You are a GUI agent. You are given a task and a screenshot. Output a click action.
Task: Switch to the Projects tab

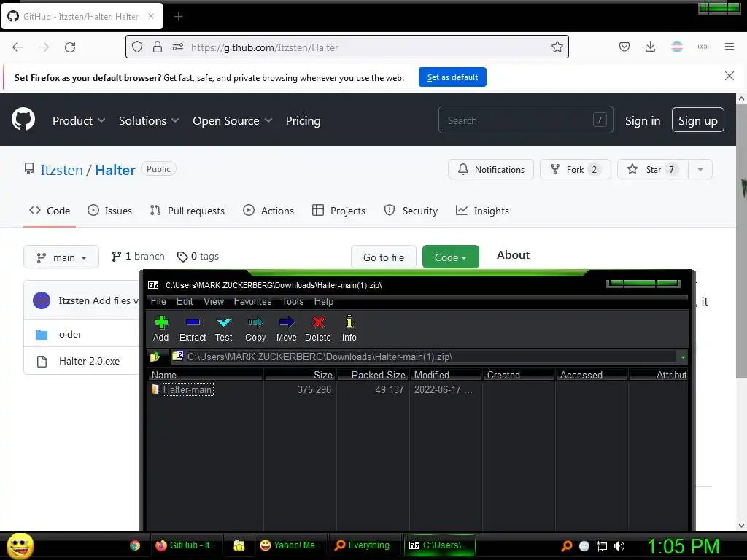tap(338, 211)
